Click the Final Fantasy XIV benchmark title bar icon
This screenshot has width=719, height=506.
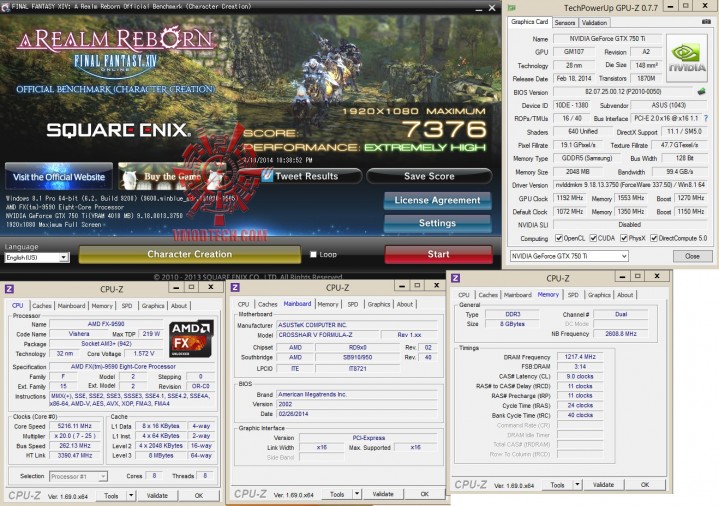(6, 7)
